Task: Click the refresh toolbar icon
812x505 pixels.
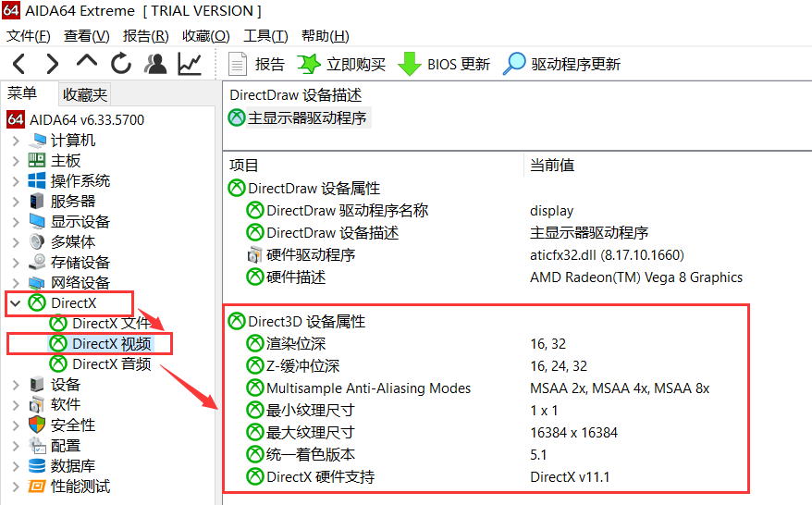Action: point(121,63)
